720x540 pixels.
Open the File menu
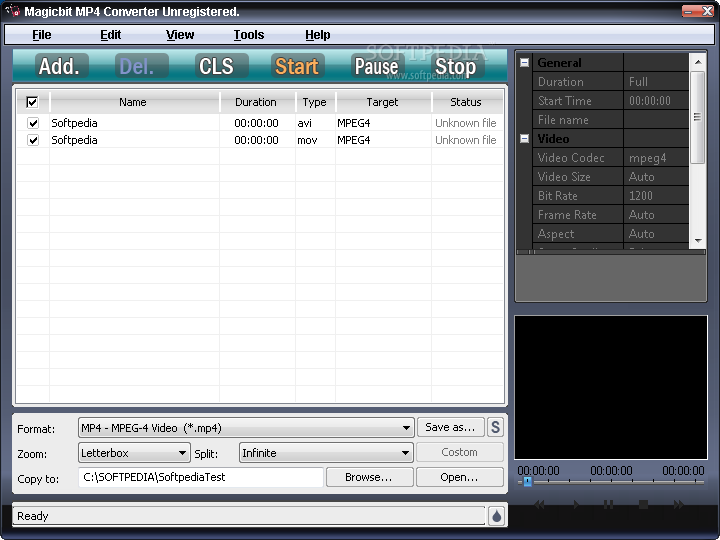[42, 35]
